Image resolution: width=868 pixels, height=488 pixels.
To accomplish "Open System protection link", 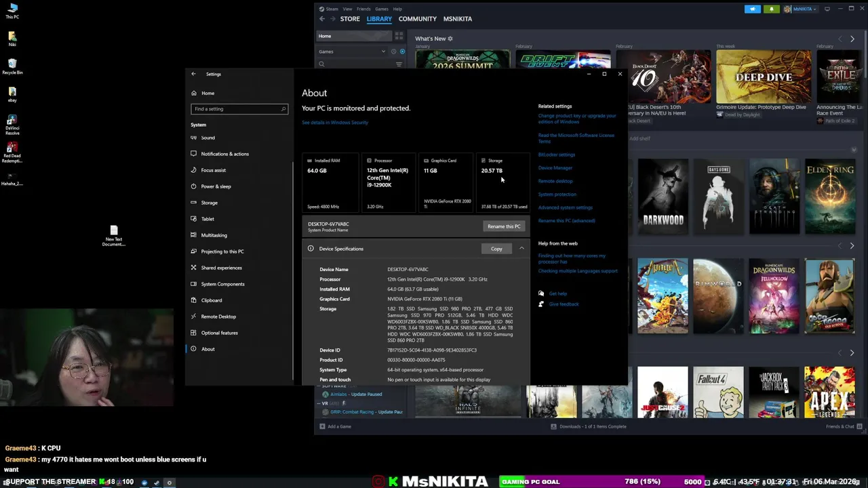I will 557,195.
